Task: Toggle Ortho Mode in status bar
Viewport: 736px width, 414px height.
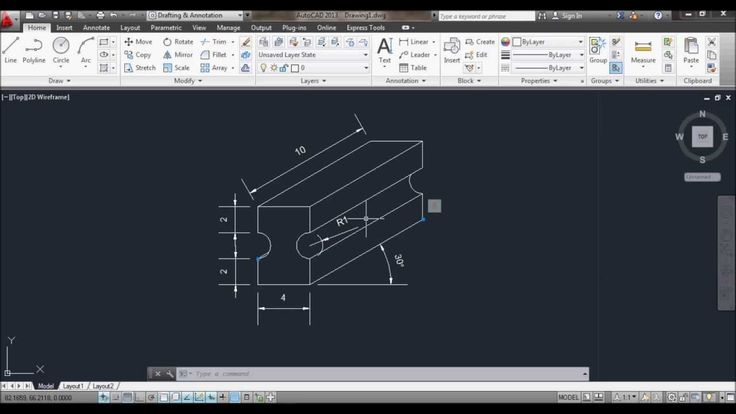Action: [139, 397]
